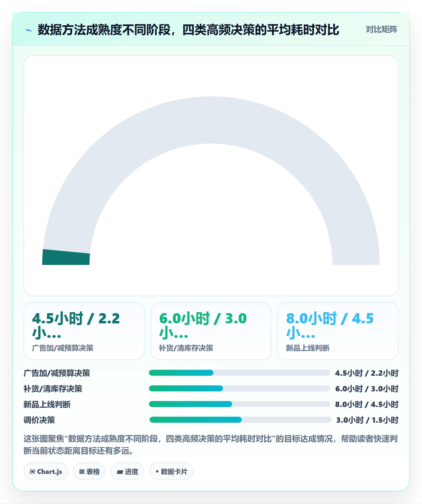422x504 pixels.
Task: Click the lightning bolt icon beside the title
Action: (x=29, y=30)
